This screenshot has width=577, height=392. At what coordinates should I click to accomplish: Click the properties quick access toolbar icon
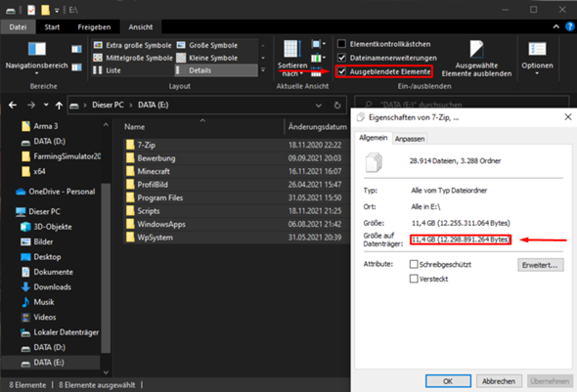[x=31, y=10]
